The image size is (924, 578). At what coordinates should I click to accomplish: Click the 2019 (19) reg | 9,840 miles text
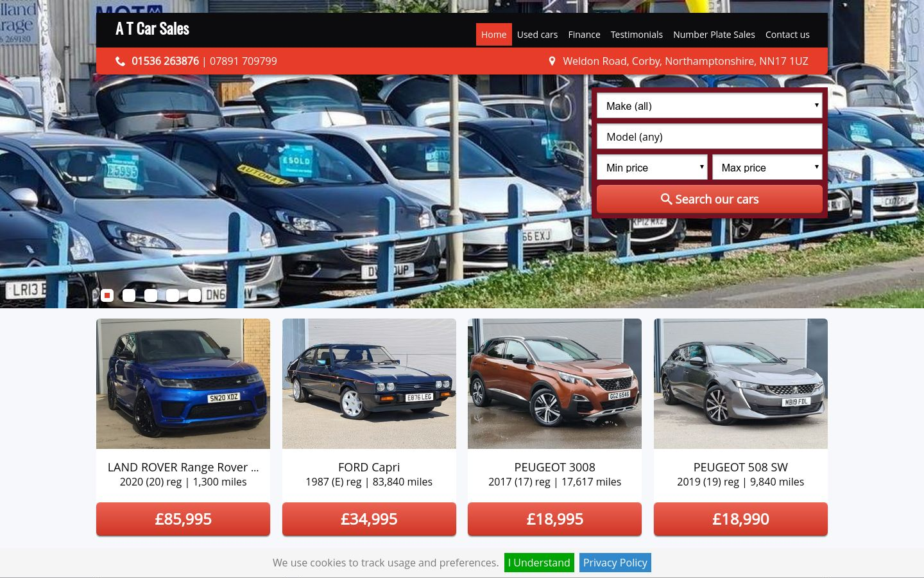click(740, 482)
